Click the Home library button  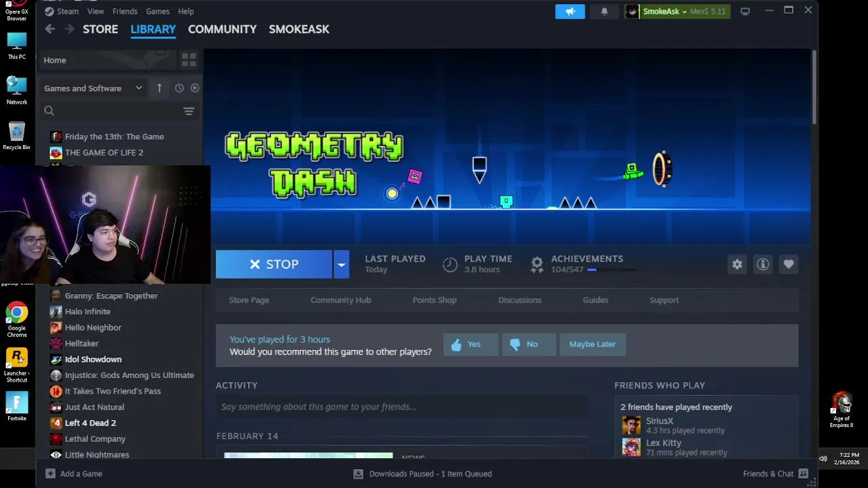tap(106, 60)
